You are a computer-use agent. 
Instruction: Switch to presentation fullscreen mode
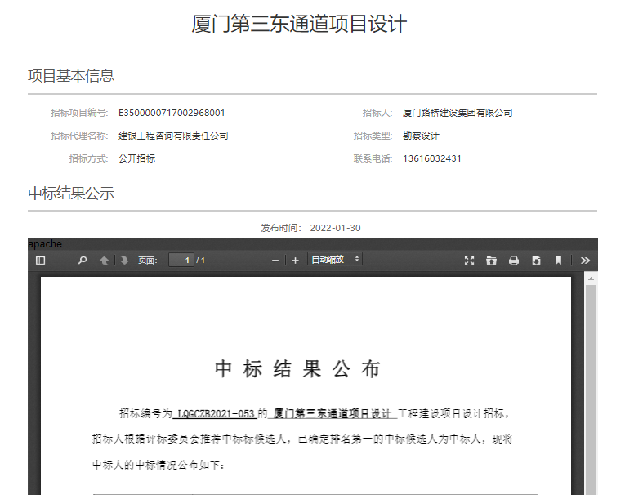(470, 261)
